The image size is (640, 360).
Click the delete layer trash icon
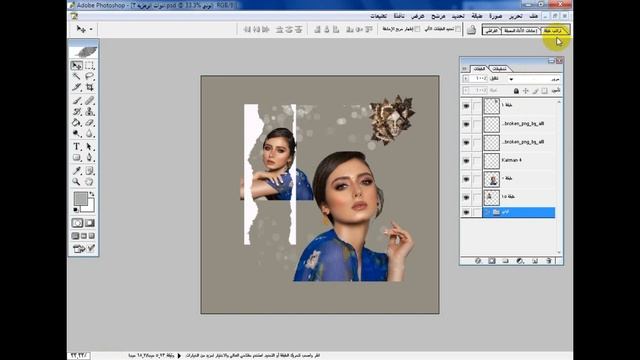point(549,260)
